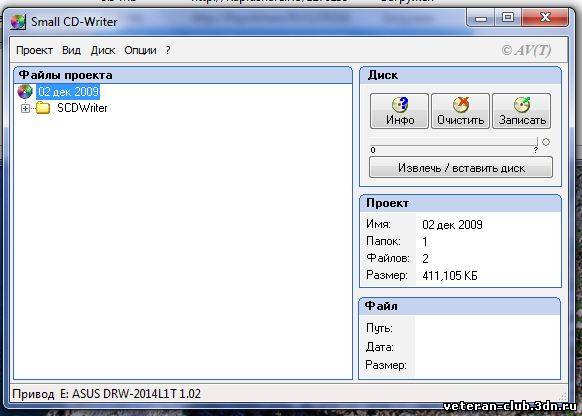Select the 02 дек 2009 project root item

(x=68, y=92)
